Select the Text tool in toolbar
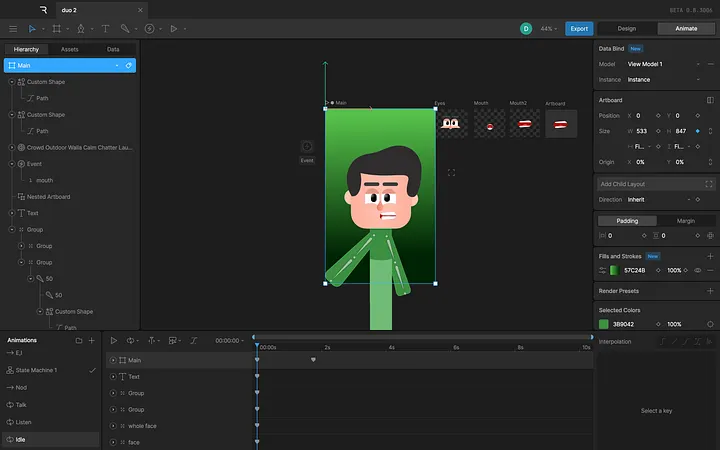Viewport: 720px width, 450px height. pos(105,29)
